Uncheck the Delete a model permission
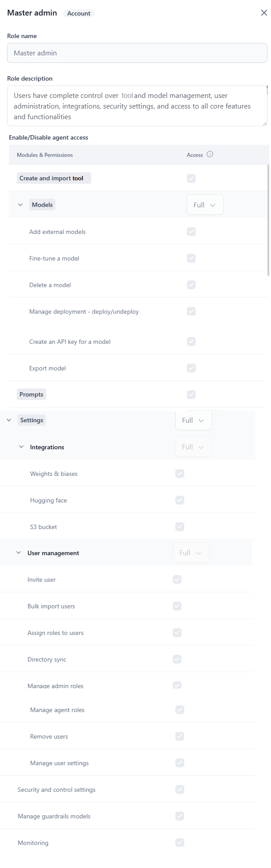Screen dimensions: 271x868 tap(191, 285)
